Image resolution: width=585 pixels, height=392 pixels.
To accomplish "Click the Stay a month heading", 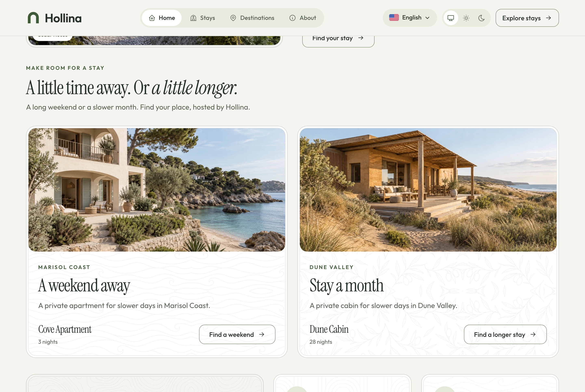I will (x=347, y=285).
